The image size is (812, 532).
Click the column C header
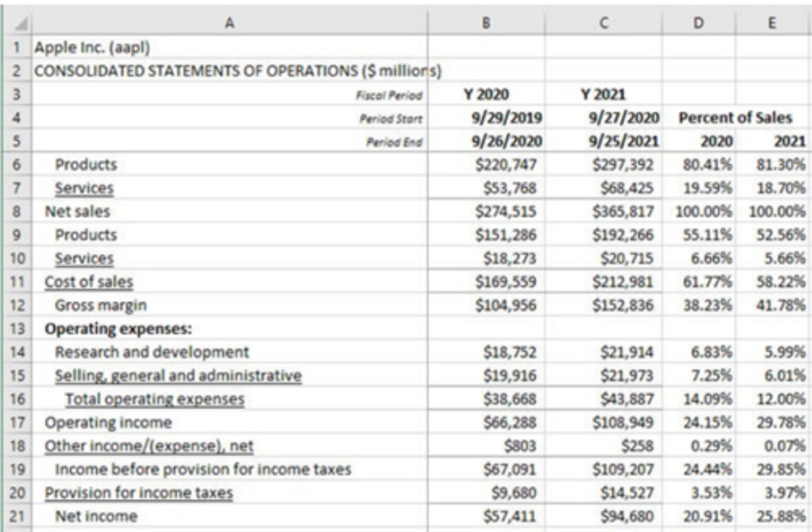603,23
